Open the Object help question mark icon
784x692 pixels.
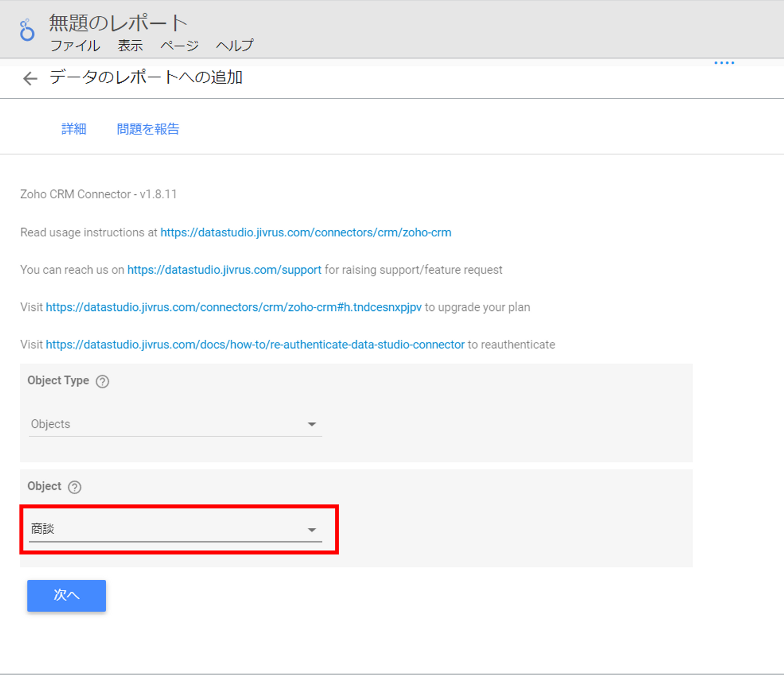[75, 487]
